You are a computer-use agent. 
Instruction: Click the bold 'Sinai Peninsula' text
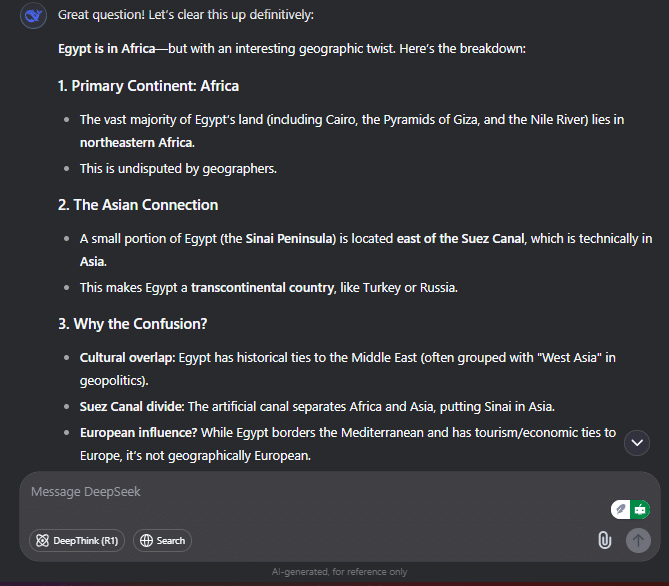(x=291, y=239)
